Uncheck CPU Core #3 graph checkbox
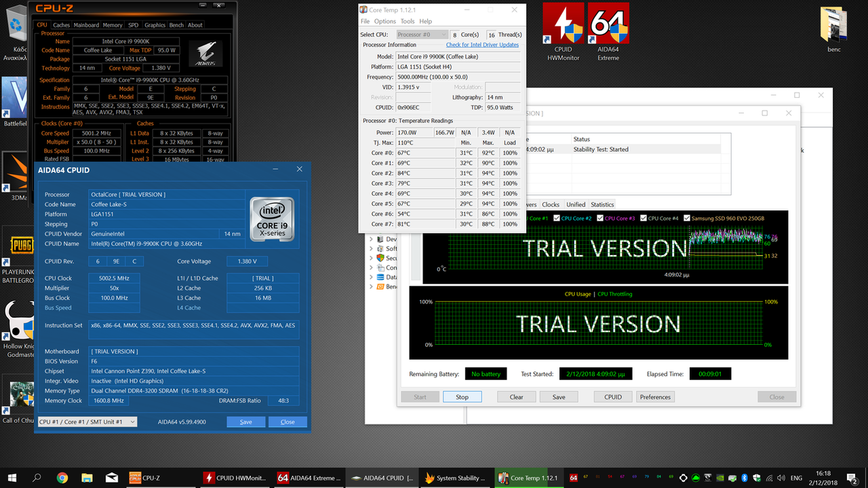Image resolution: width=868 pixels, height=488 pixels. (x=599, y=218)
